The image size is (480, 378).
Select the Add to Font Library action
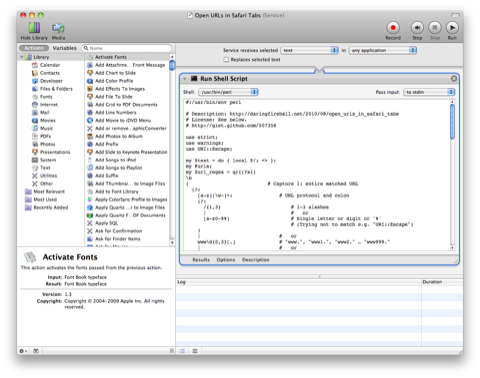pyautogui.click(x=117, y=192)
